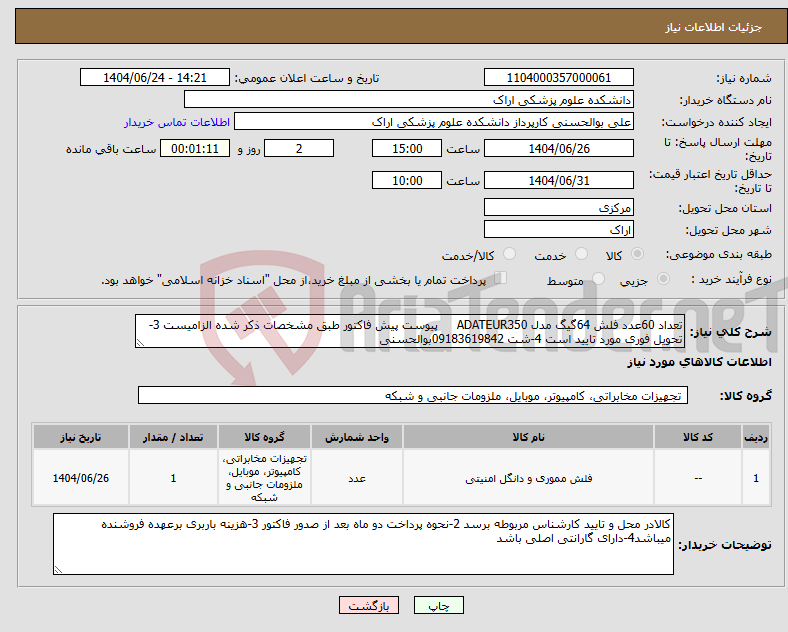Select the کالا radio button
This screenshot has width=788, height=632.
(637, 254)
